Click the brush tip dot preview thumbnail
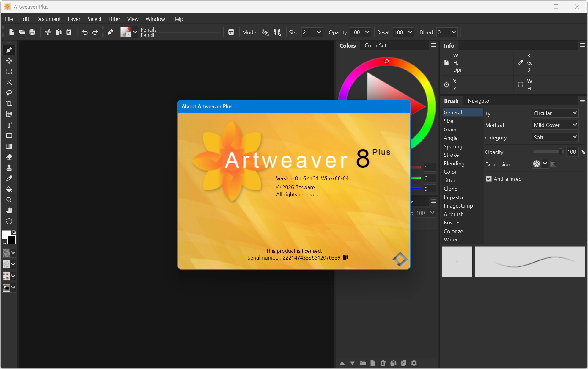Viewport: 588px width, 369px height. (x=457, y=262)
